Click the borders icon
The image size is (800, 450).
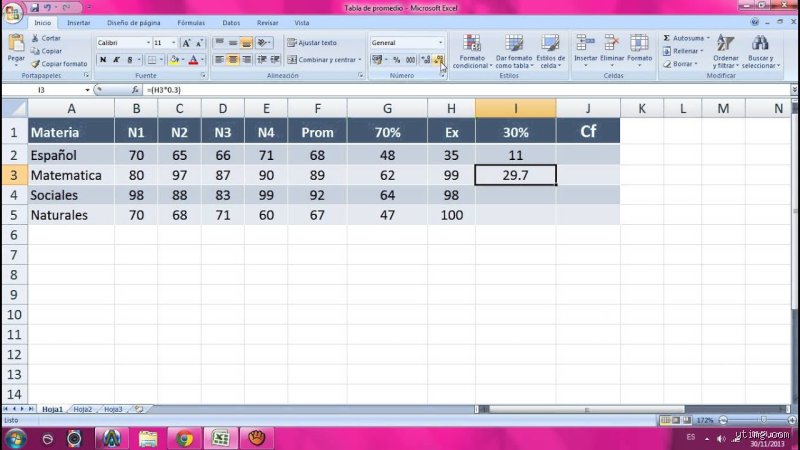152,60
